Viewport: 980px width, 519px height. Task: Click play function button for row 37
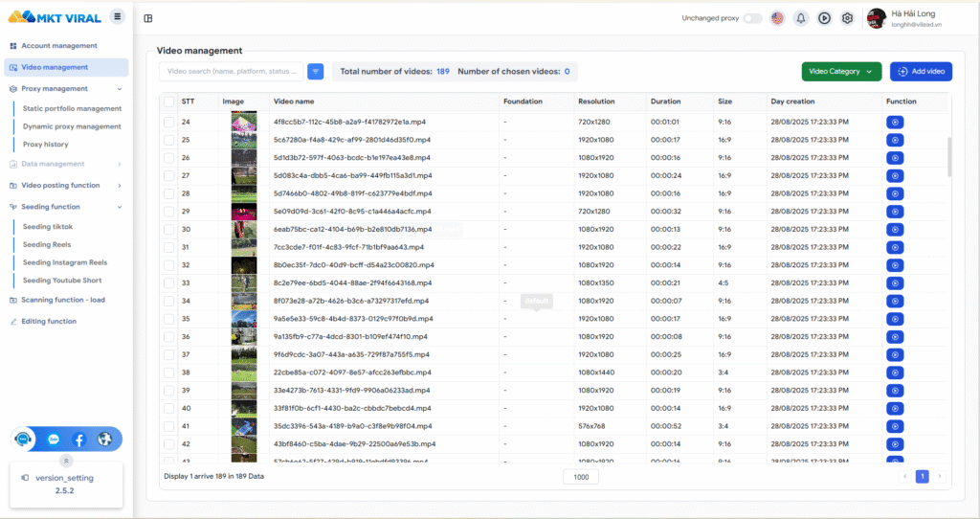click(x=895, y=354)
